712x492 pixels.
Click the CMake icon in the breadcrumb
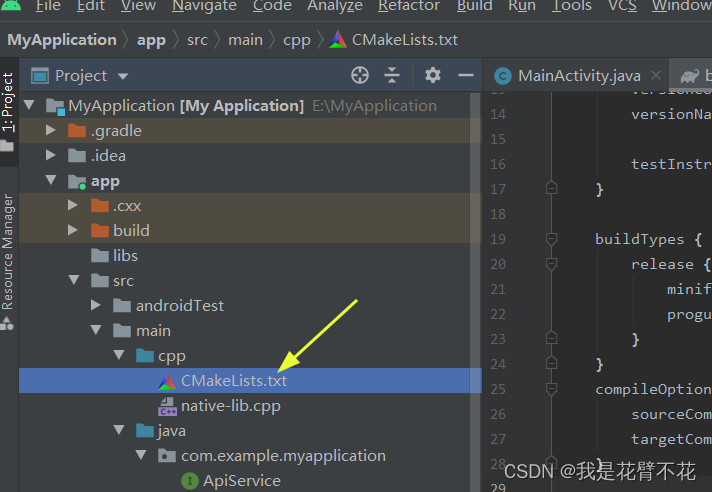click(337, 39)
